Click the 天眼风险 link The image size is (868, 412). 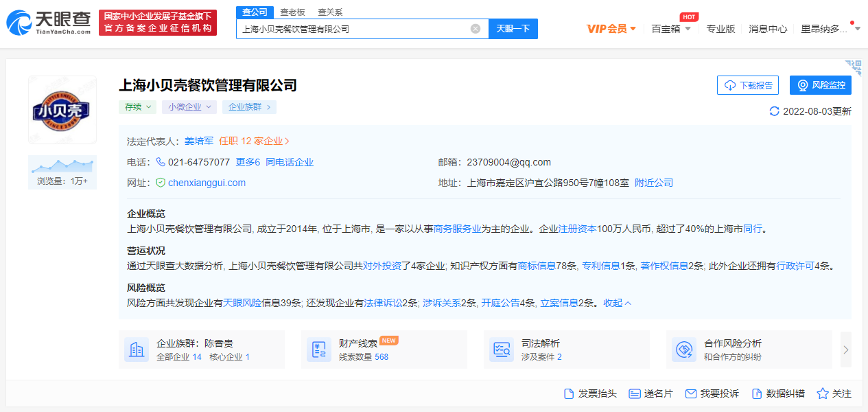tap(242, 303)
